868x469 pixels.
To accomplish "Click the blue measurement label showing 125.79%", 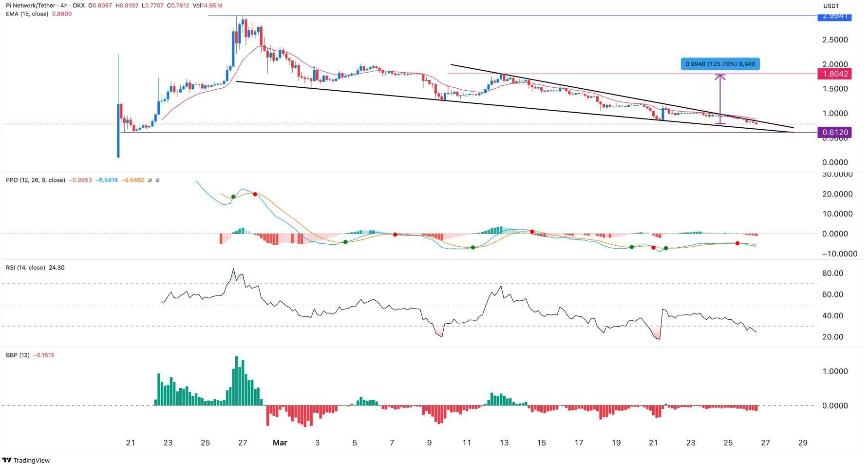I will [x=720, y=64].
